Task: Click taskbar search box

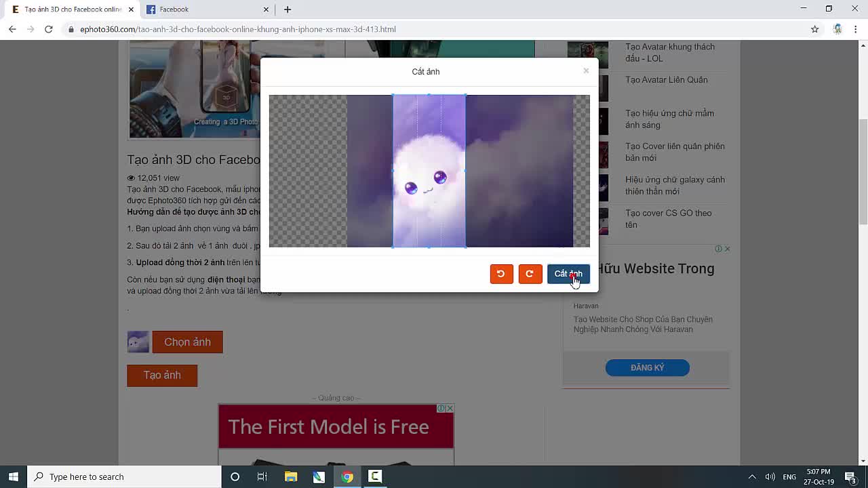Action: click(x=124, y=476)
